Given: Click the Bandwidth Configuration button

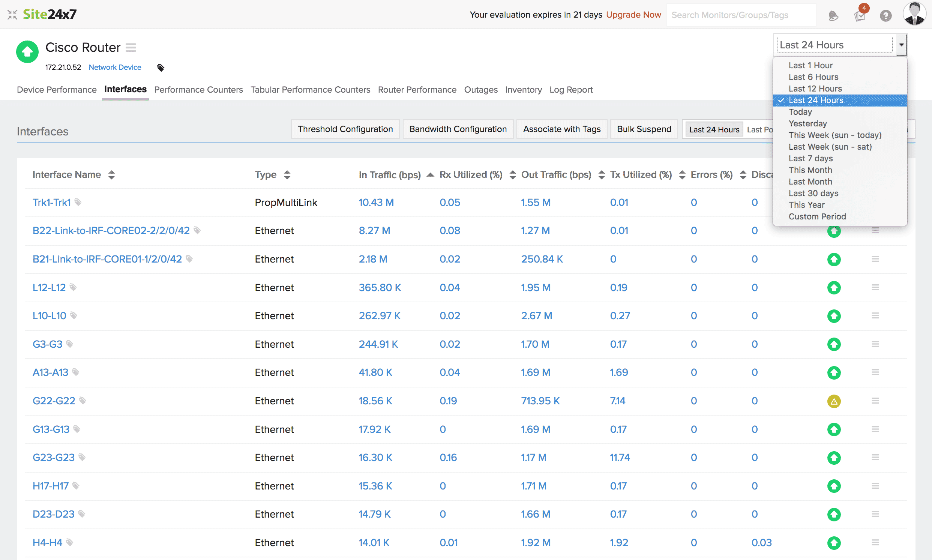Looking at the screenshot, I should [458, 129].
